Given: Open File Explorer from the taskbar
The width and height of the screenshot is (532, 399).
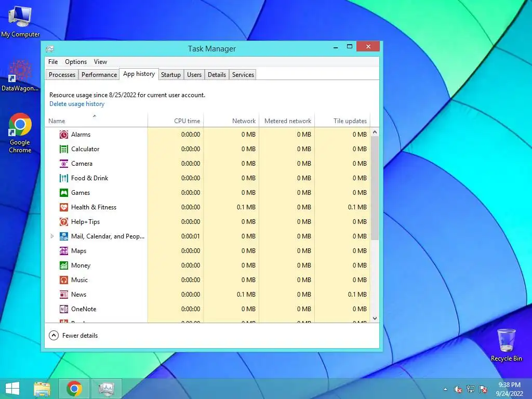Looking at the screenshot, I should click(x=42, y=389).
